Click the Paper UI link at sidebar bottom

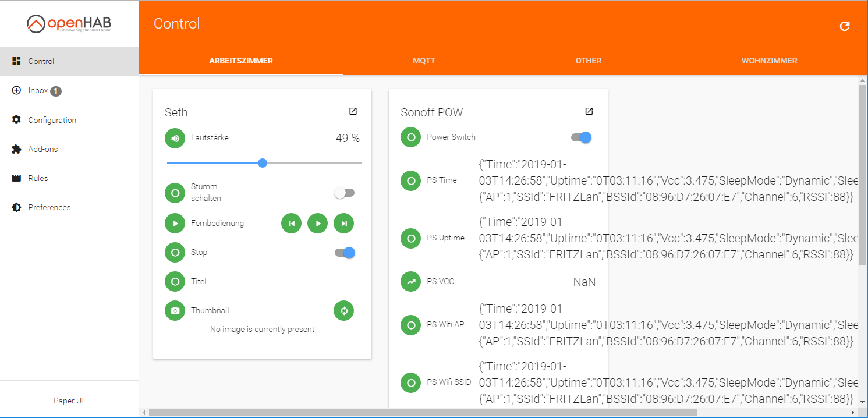(69, 401)
